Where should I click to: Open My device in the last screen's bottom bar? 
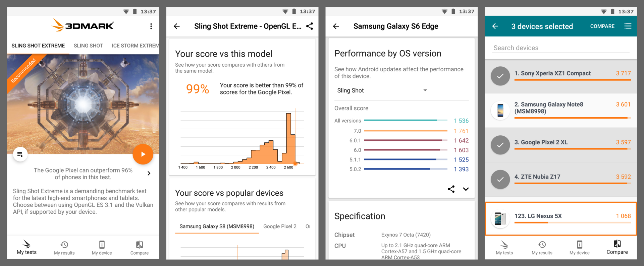tap(579, 248)
